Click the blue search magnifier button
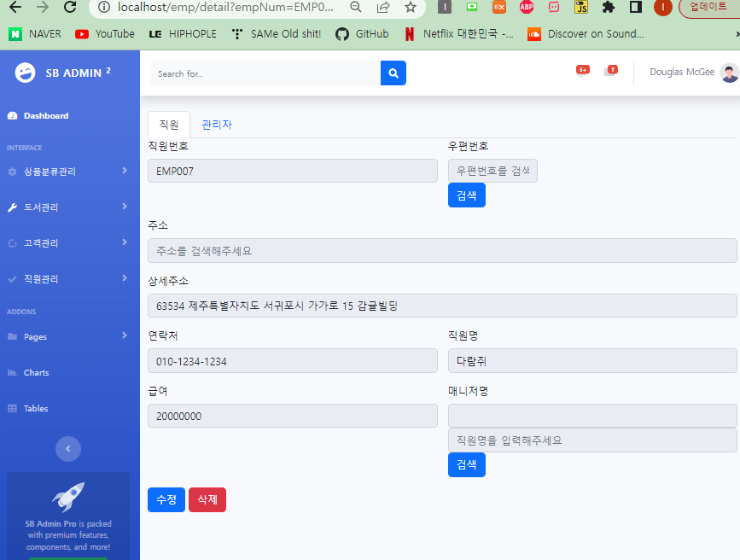 pyautogui.click(x=393, y=73)
